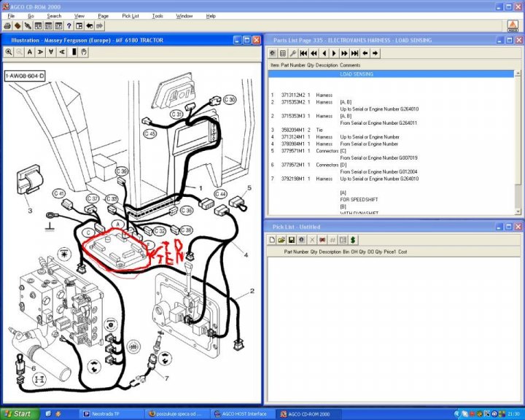Open the Search menu
Viewport: 525px width, 420px height.
click(x=54, y=15)
